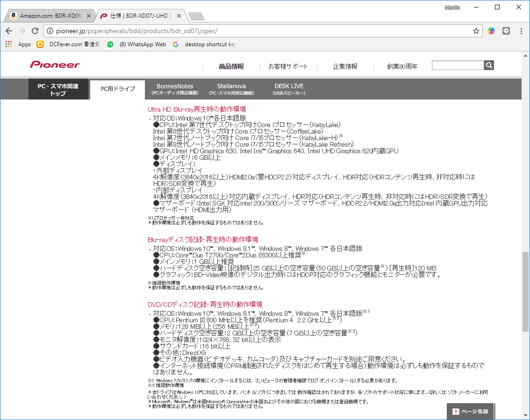Click the Pioneer logo
Screen dimensions: 530x420
point(55,64)
